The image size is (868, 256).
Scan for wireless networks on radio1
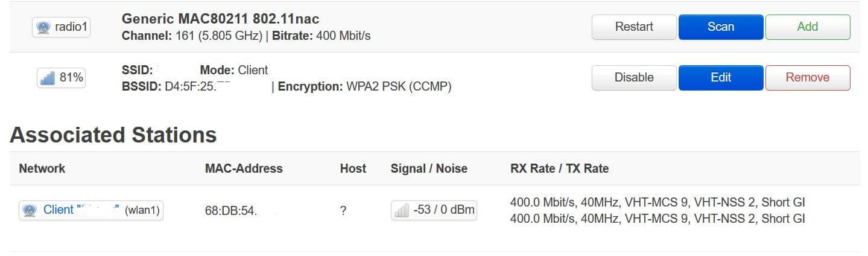[x=721, y=27]
